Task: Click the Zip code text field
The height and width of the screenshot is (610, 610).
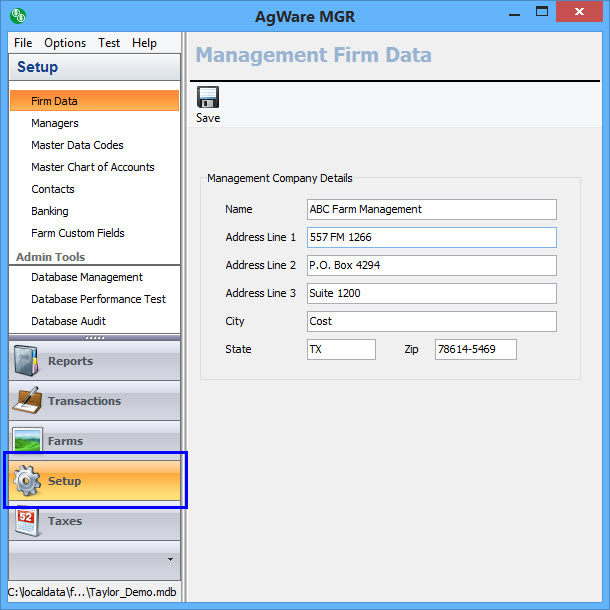Action: tap(475, 349)
